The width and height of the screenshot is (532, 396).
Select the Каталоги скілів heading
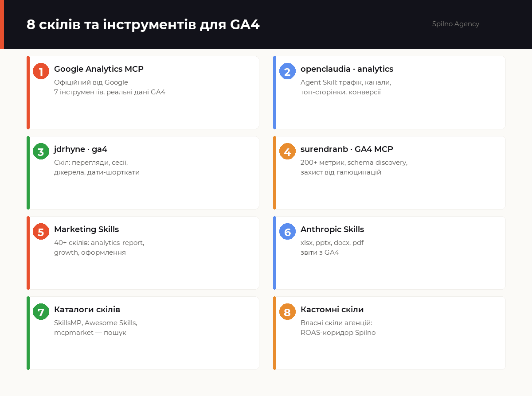pos(87,310)
